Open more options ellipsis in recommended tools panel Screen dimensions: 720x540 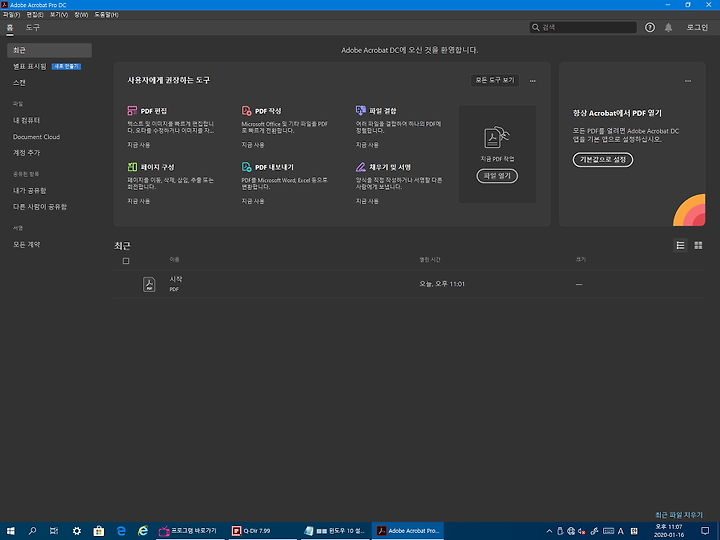click(x=533, y=81)
